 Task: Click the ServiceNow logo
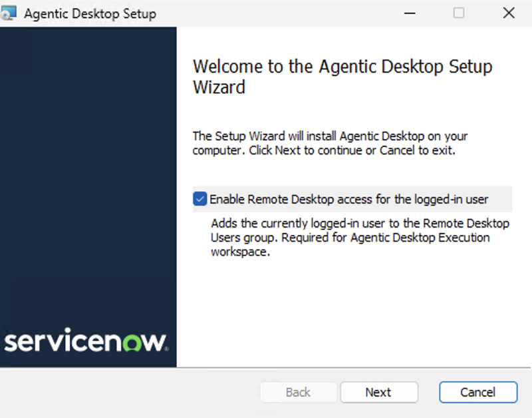[86, 340]
